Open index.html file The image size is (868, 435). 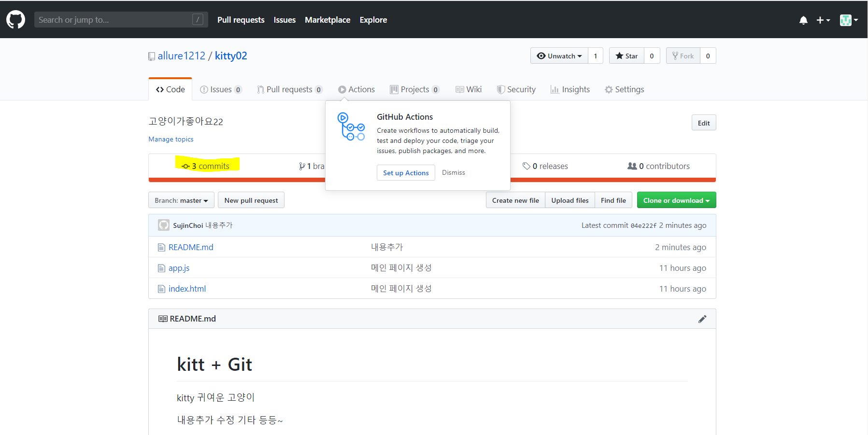tap(187, 289)
